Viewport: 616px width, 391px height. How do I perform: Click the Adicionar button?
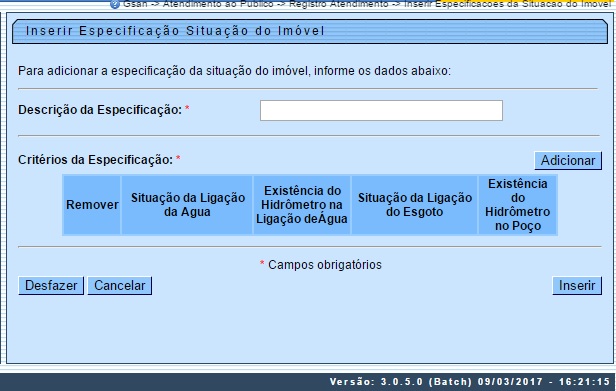coord(568,161)
